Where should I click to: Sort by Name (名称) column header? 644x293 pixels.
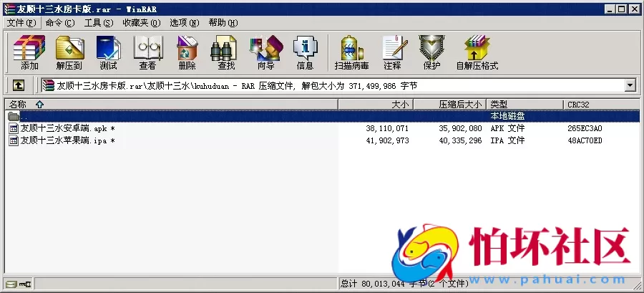[171, 105]
